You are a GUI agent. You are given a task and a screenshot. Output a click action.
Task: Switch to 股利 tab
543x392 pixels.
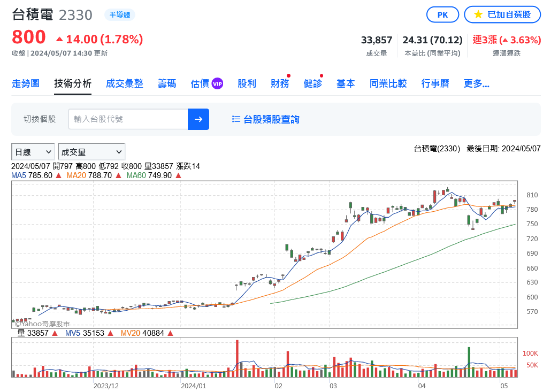(247, 83)
